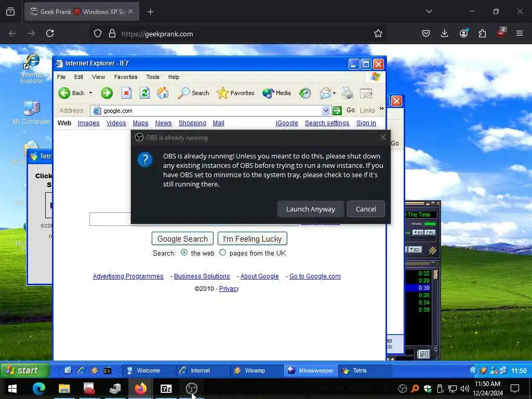This screenshot has height=399, width=532.
Task: Click the Google Search button
Action: (182, 239)
